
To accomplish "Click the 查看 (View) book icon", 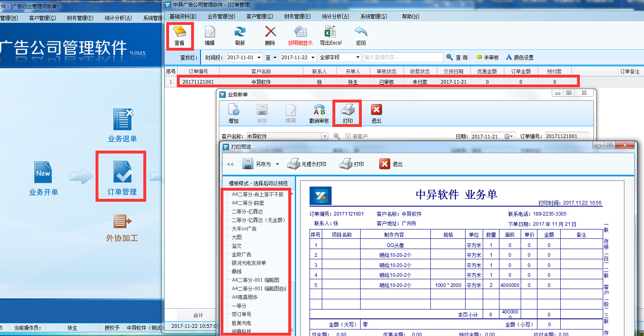I will tap(180, 32).
